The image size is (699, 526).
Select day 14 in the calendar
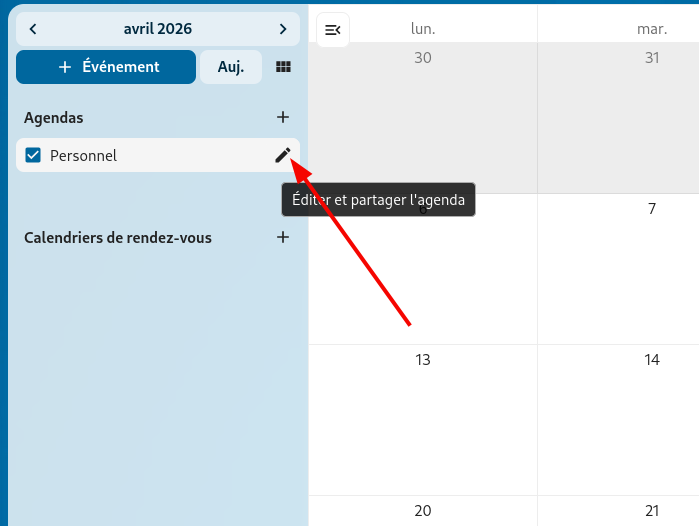click(618, 420)
